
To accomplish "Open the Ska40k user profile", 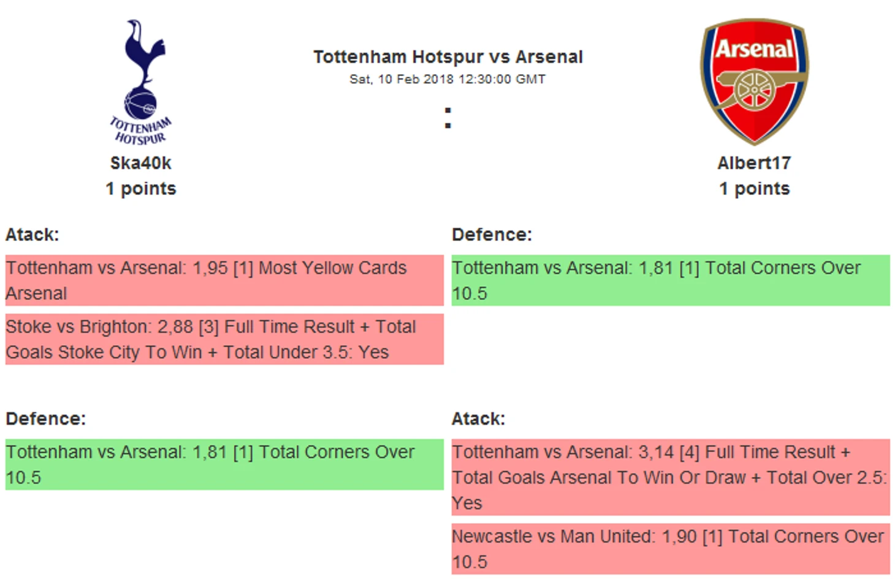I will coord(140,163).
